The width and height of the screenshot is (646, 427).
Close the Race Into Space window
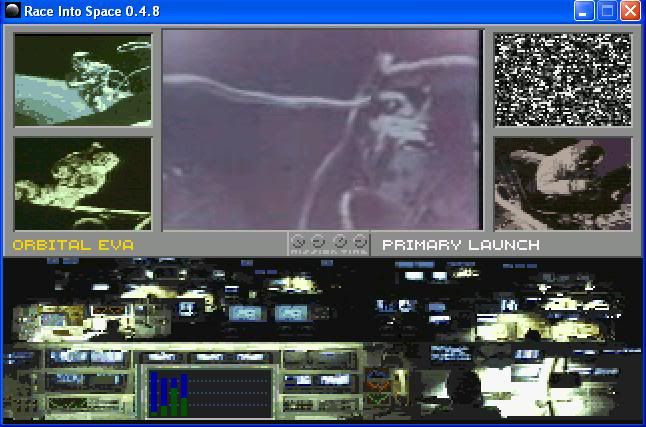[x=630, y=11]
